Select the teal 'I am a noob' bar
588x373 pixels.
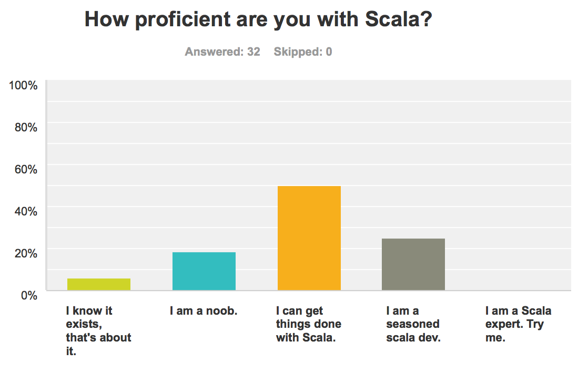(x=204, y=271)
